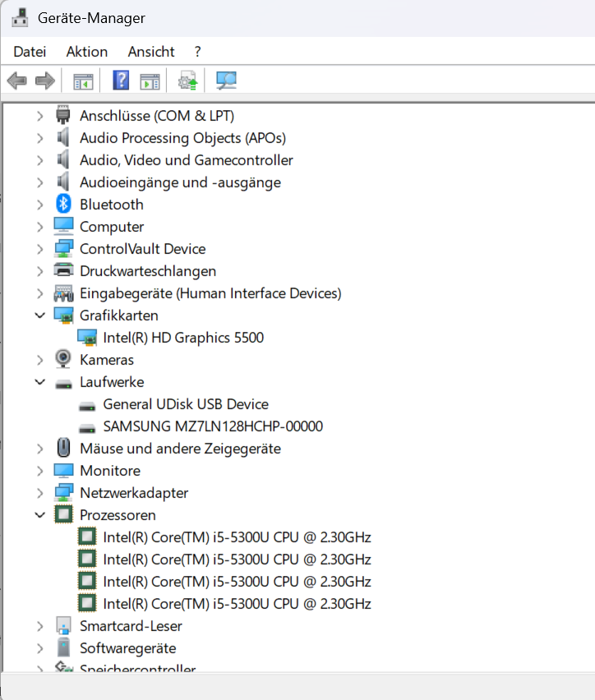This screenshot has width=595, height=700.
Task: Expand the Netzwerkadapter category
Action: (x=39, y=493)
